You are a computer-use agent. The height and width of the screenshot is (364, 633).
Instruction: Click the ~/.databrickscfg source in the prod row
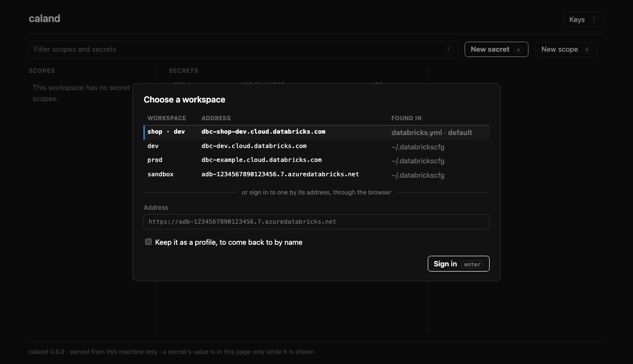point(418,161)
